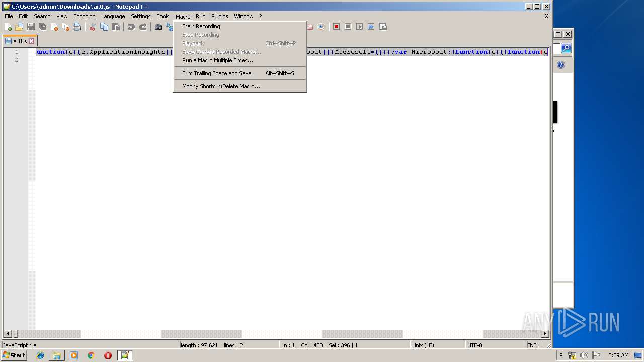Click the Save All toolbar icon
Viewport: 644px width, 362px height.
[42, 27]
